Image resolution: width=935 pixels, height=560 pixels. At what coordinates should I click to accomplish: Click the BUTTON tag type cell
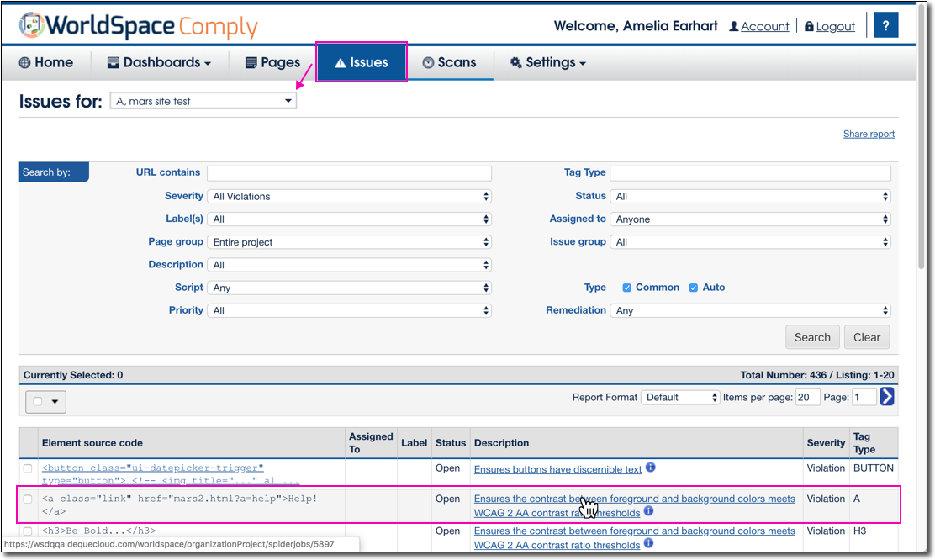tap(874, 468)
